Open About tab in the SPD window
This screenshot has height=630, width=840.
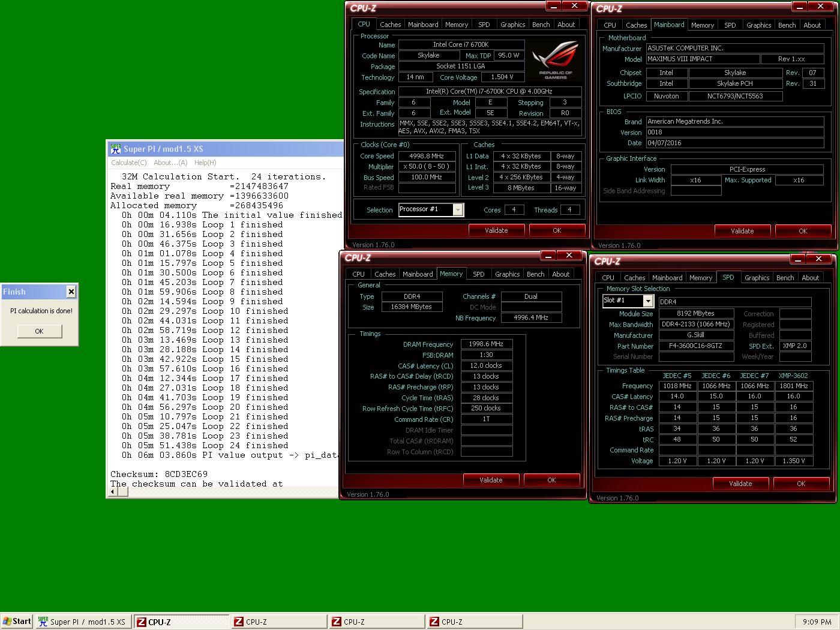coord(810,278)
